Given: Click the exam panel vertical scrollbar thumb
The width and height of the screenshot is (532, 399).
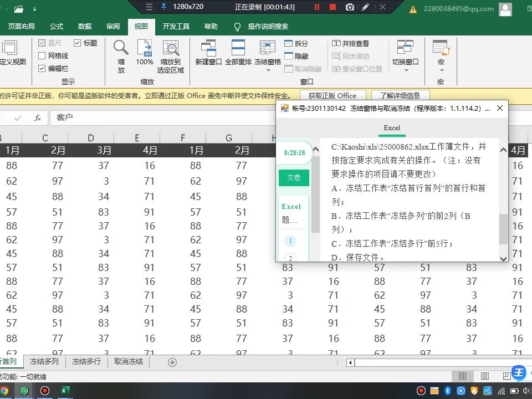Looking at the screenshot, I should pyautogui.click(x=503, y=229).
